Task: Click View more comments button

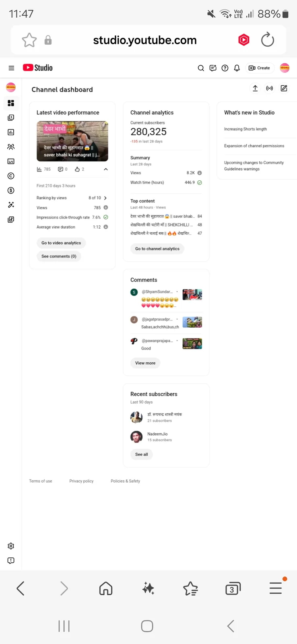Action: point(145,363)
